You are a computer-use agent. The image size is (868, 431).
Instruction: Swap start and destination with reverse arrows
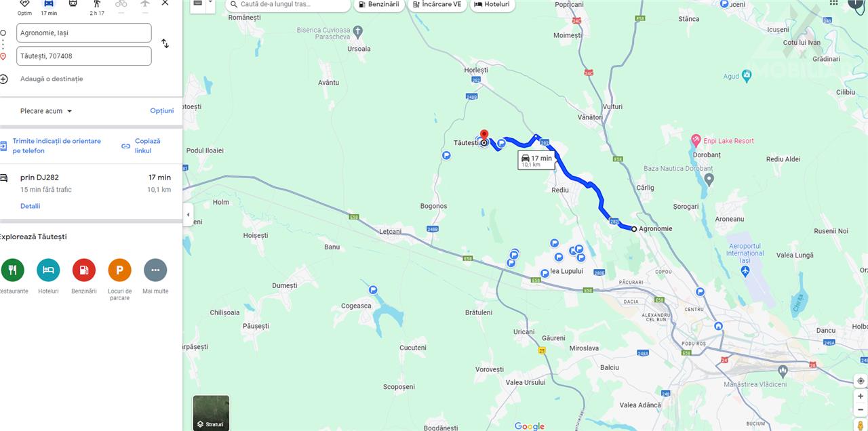click(165, 43)
